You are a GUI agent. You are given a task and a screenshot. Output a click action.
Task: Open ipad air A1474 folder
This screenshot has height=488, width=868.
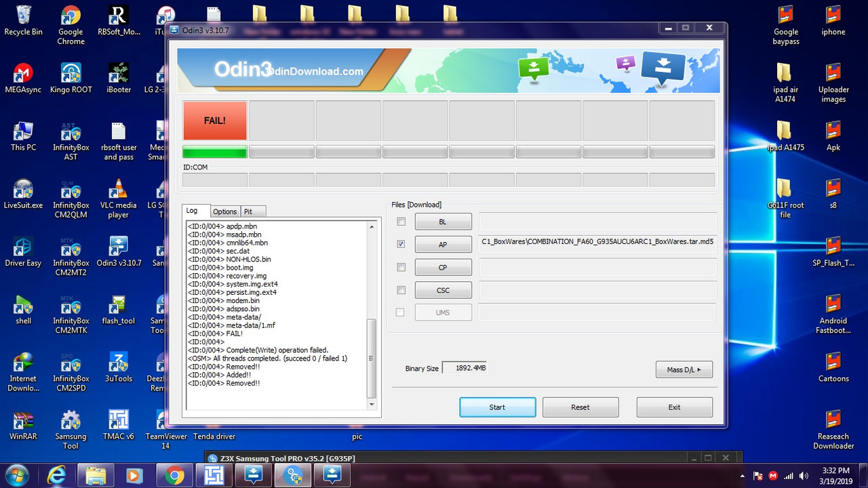coord(785,83)
